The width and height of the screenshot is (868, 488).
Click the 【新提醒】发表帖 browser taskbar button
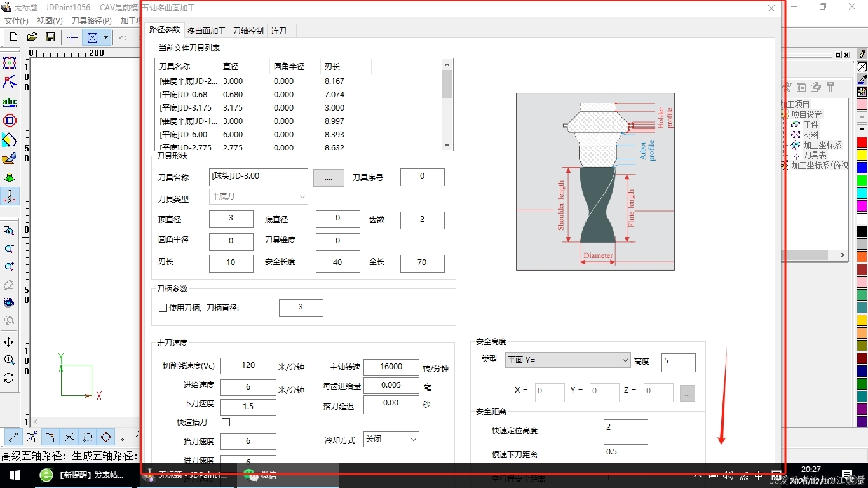83,475
